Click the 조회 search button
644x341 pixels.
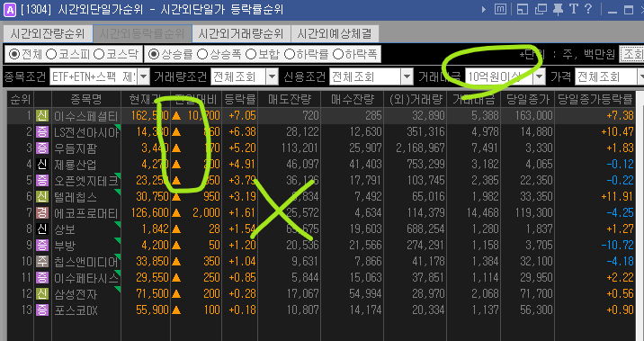click(x=632, y=54)
